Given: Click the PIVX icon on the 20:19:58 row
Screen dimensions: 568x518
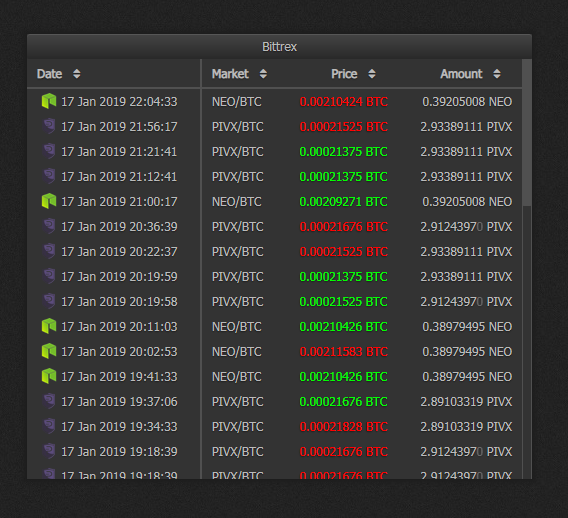Looking at the screenshot, I should tap(49, 301).
